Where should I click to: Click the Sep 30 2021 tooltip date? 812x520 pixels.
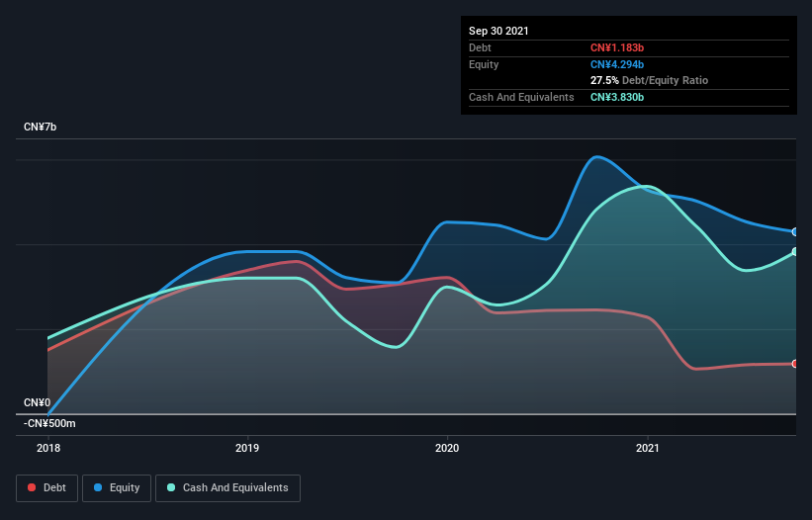[x=498, y=31]
